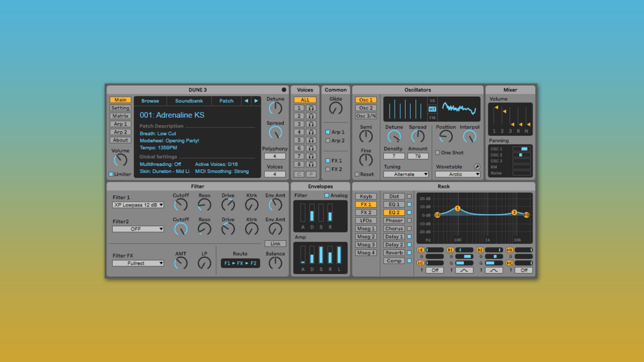Image resolution: width=644 pixels, height=362 pixels.
Task: Click the B1 gain G slider
Action: pyautogui.click(x=464, y=256)
